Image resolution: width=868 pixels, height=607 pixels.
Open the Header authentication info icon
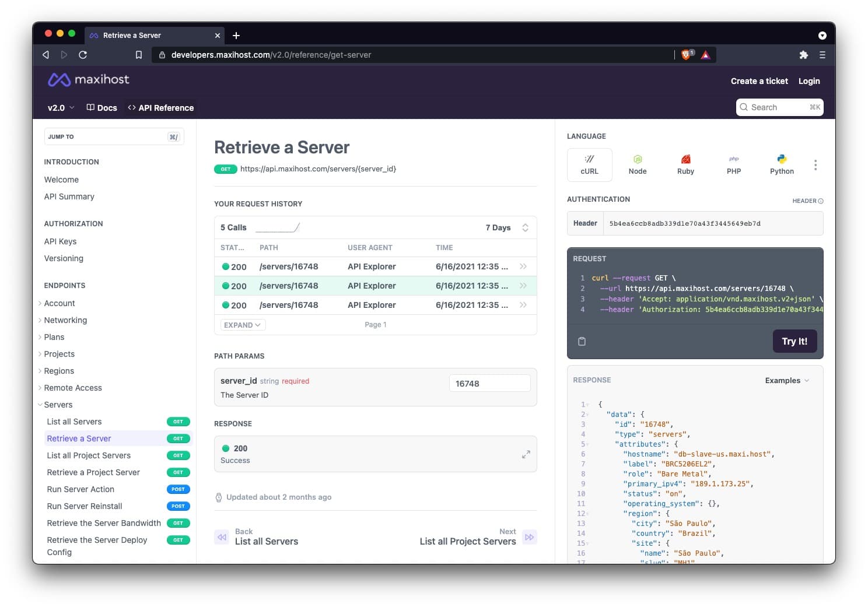[x=820, y=201]
